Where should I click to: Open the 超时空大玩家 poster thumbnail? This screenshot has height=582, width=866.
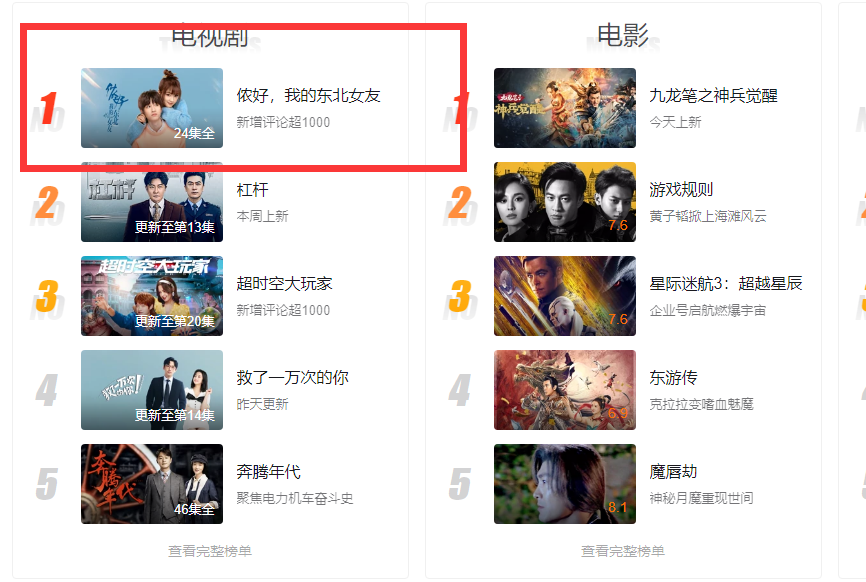(x=152, y=296)
